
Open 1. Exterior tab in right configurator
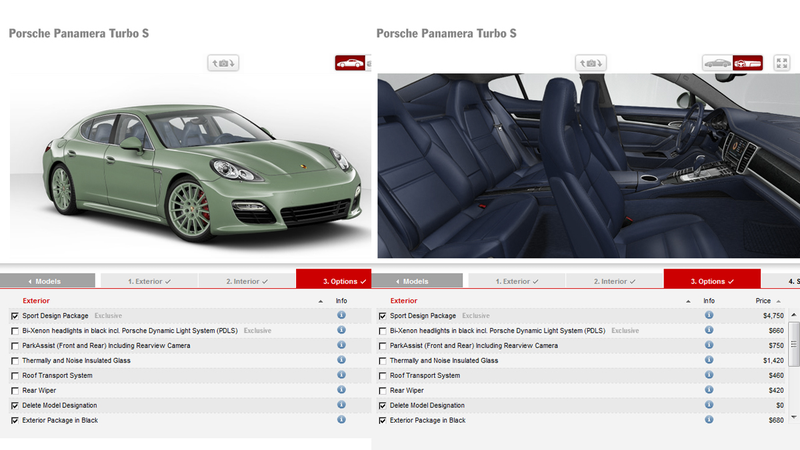coord(516,281)
